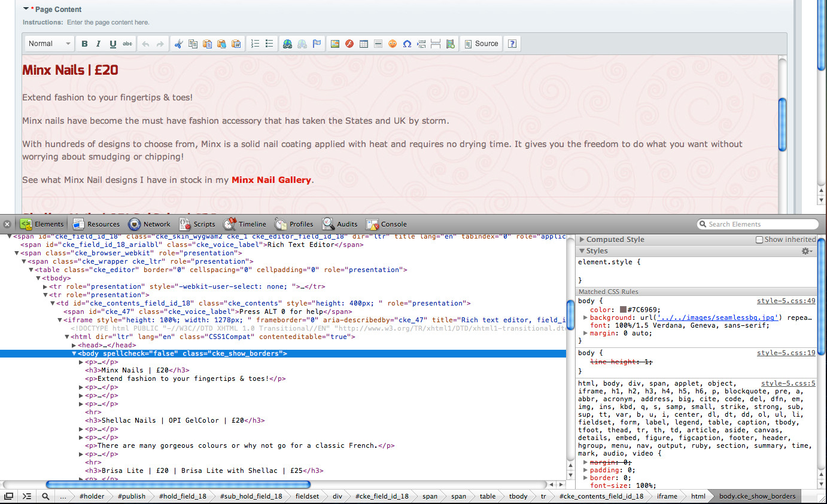
Task: Toggle italic formatting in the editor
Action: [99, 44]
